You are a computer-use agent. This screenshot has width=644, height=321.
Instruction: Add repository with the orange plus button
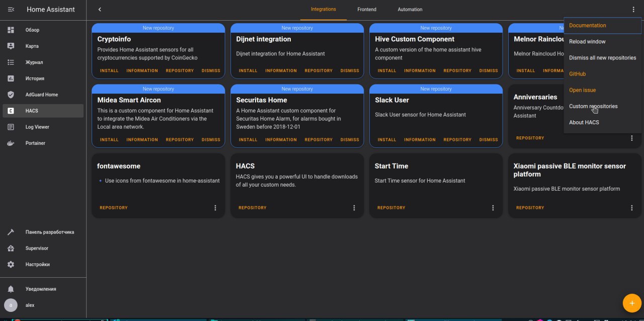[x=632, y=303]
